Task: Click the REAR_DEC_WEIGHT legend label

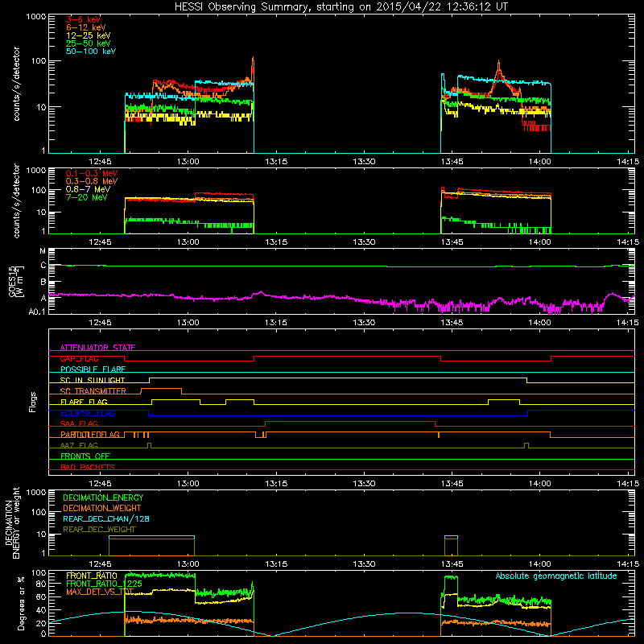Action: pyautogui.click(x=99, y=530)
